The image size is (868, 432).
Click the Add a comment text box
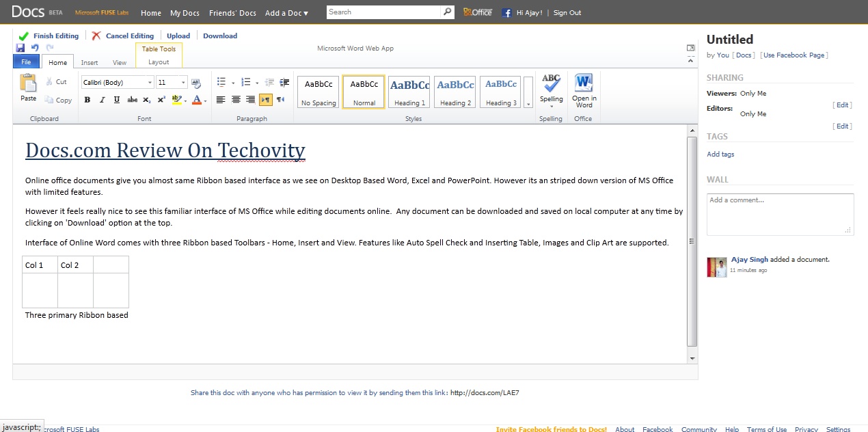[780, 214]
